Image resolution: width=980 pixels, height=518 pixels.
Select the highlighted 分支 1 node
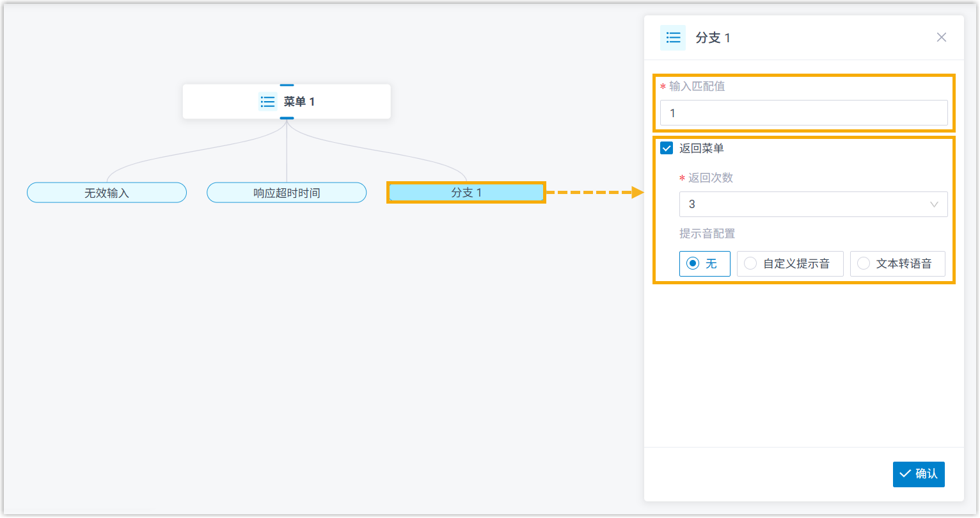pyautogui.click(x=466, y=193)
